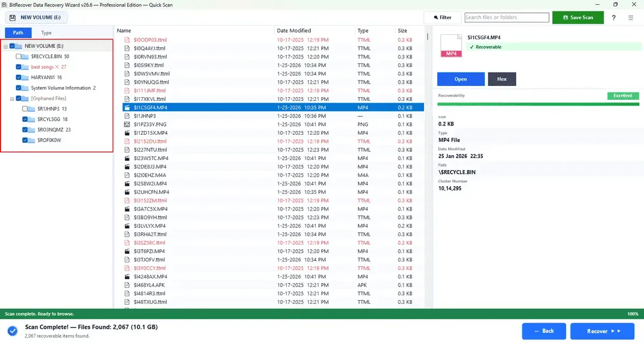
Task: Click the Recover button
Action: coord(603,331)
